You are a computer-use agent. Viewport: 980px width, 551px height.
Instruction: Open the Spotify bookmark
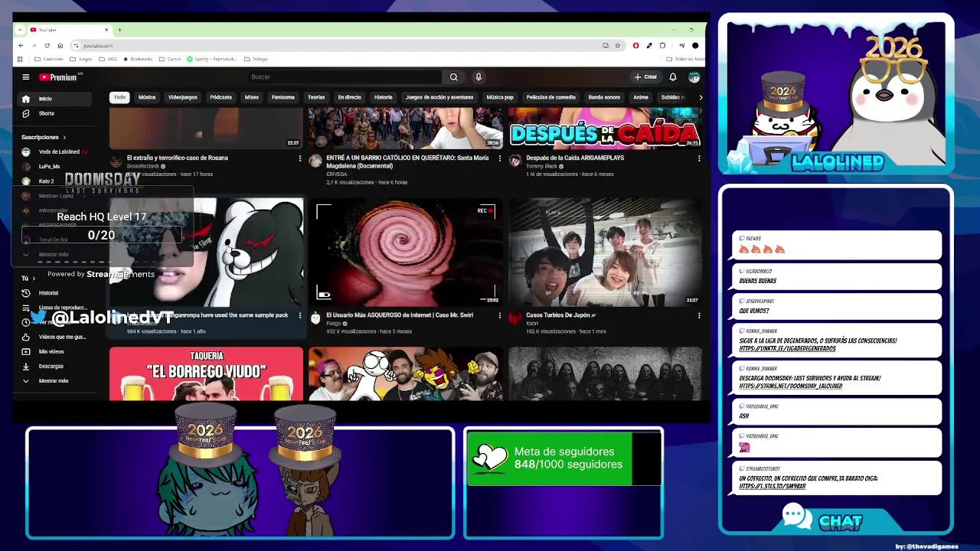pyautogui.click(x=211, y=59)
